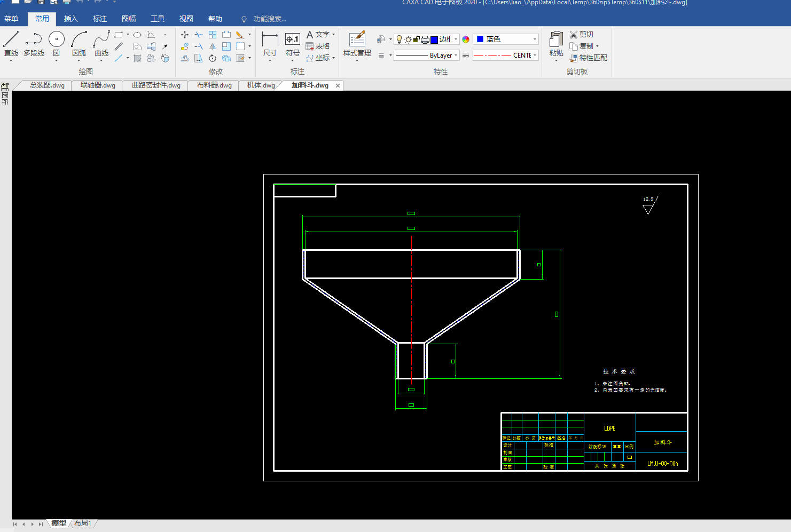Expand the 直线 tool dropdown arrow
This screenshot has width=791, height=532.
(11, 60)
